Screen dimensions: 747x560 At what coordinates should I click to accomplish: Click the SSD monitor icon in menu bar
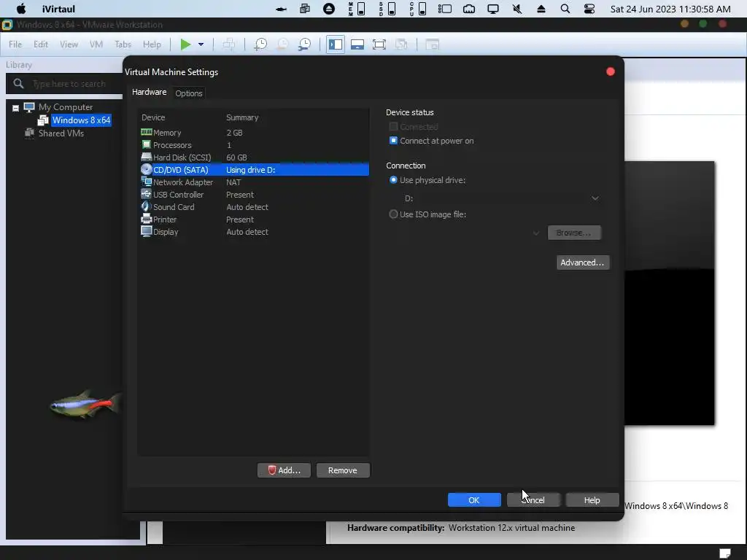387,9
